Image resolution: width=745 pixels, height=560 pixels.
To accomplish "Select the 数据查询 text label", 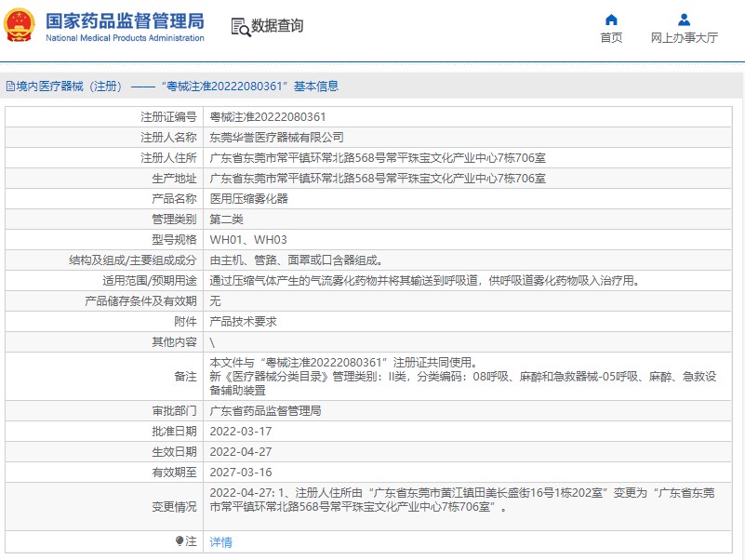I will tap(277, 26).
